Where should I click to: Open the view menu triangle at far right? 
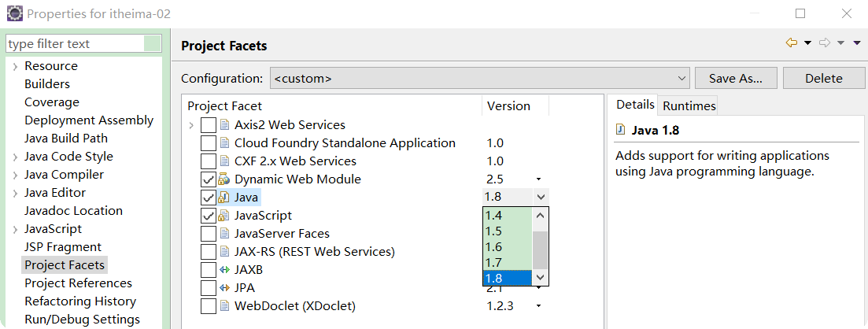point(857,43)
